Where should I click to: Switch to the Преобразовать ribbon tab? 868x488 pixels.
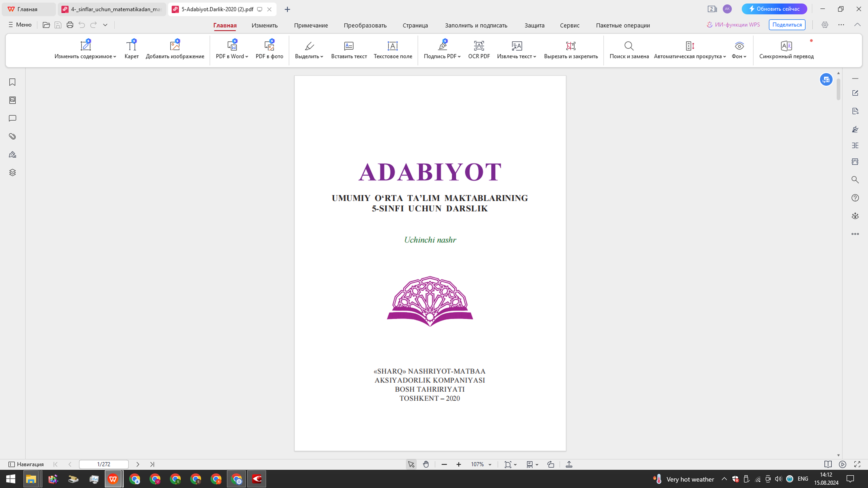(365, 25)
